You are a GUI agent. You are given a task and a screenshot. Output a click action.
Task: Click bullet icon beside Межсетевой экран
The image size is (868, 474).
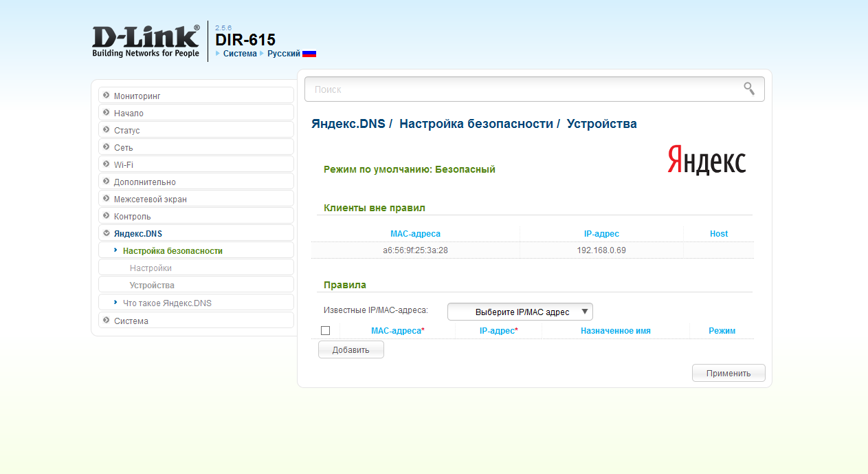[x=107, y=199]
